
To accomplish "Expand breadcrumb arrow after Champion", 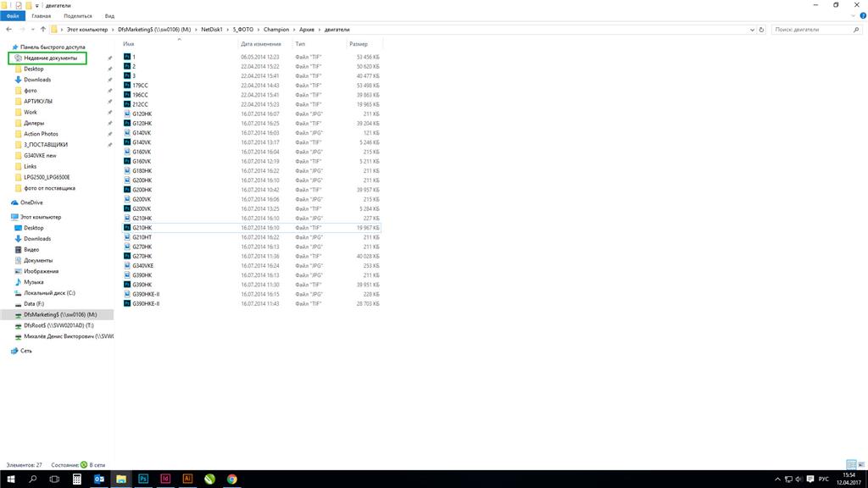I will [294, 30].
